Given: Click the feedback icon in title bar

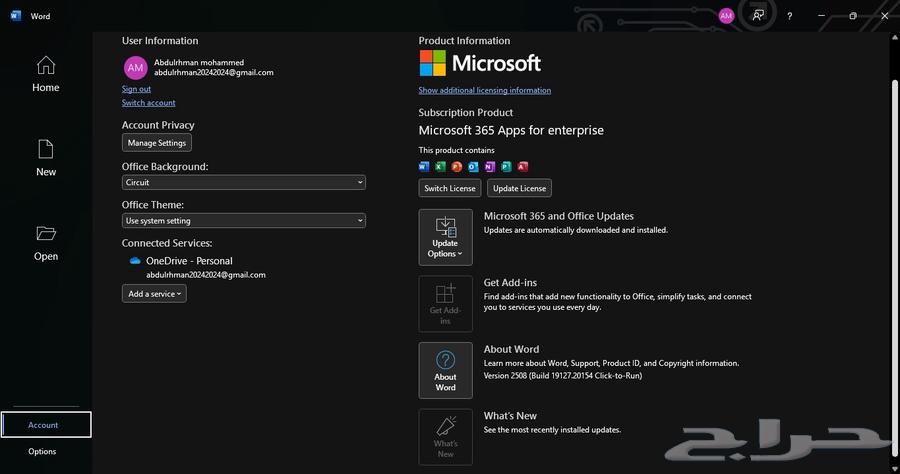Looking at the screenshot, I should tap(758, 16).
